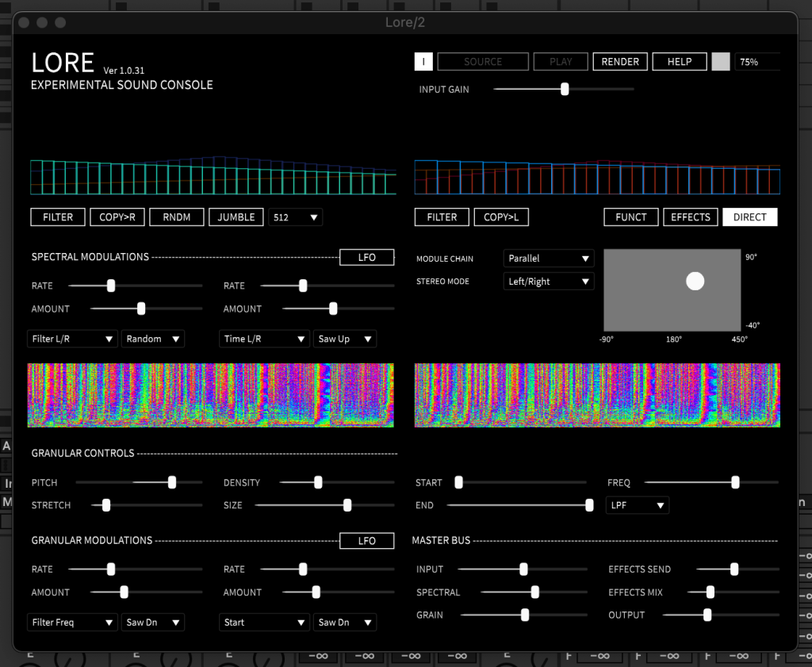
Task: Expand the Stereo Mode Left/Right dropdown
Action: click(549, 282)
